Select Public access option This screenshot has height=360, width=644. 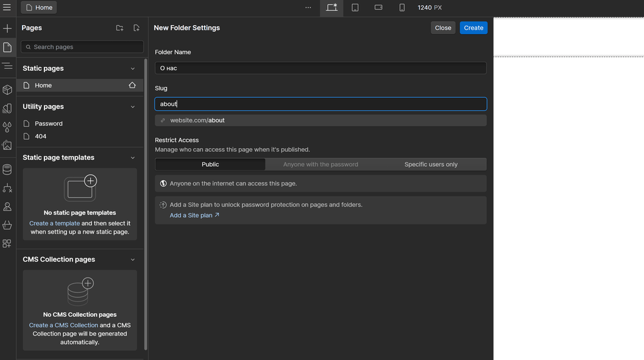point(210,164)
